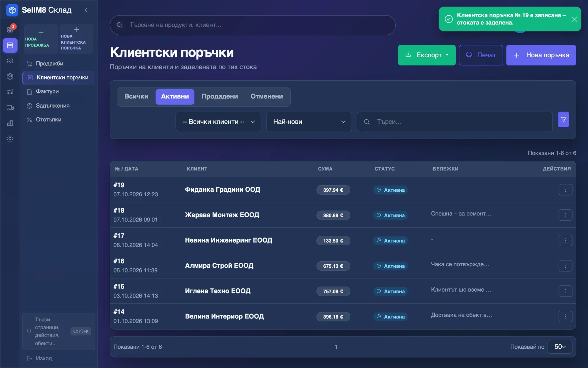
Task: Open Задължения in the sidebar menu
Action: pos(59,105)
